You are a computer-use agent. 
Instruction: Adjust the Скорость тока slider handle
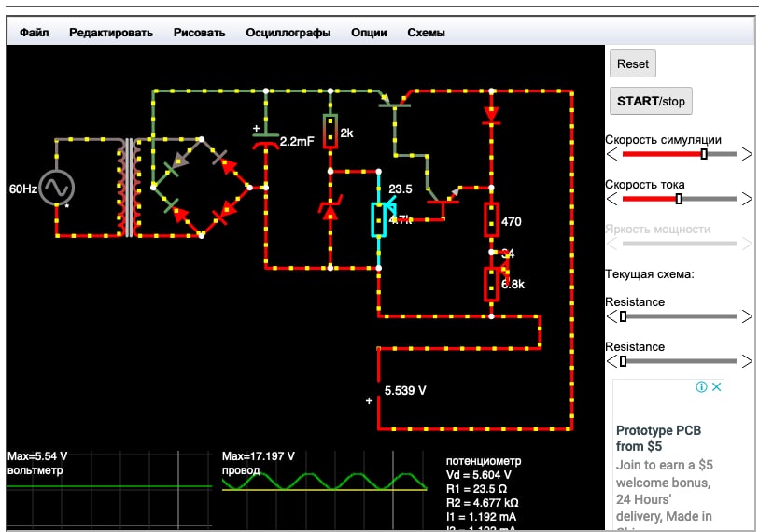tap(679, 199)
